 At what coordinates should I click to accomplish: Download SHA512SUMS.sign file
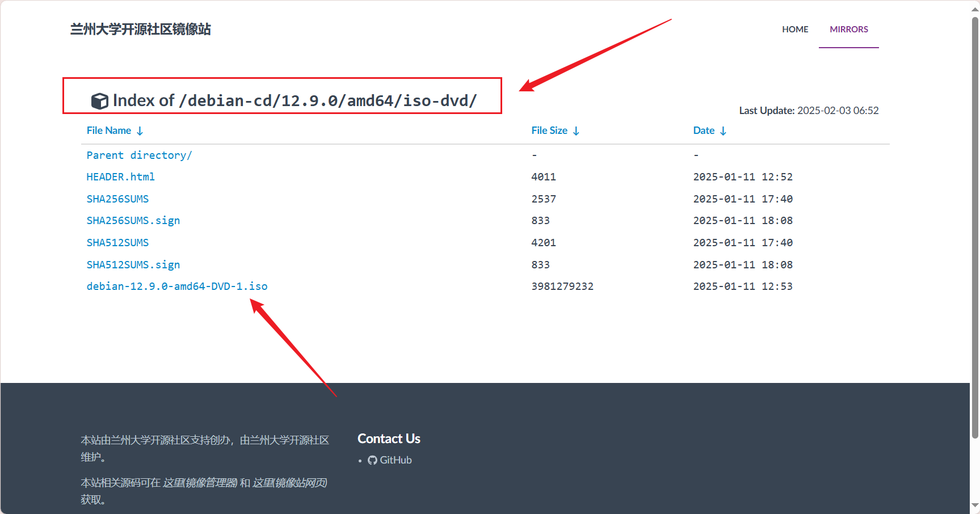pyautogui.click(x=133, y=265)
